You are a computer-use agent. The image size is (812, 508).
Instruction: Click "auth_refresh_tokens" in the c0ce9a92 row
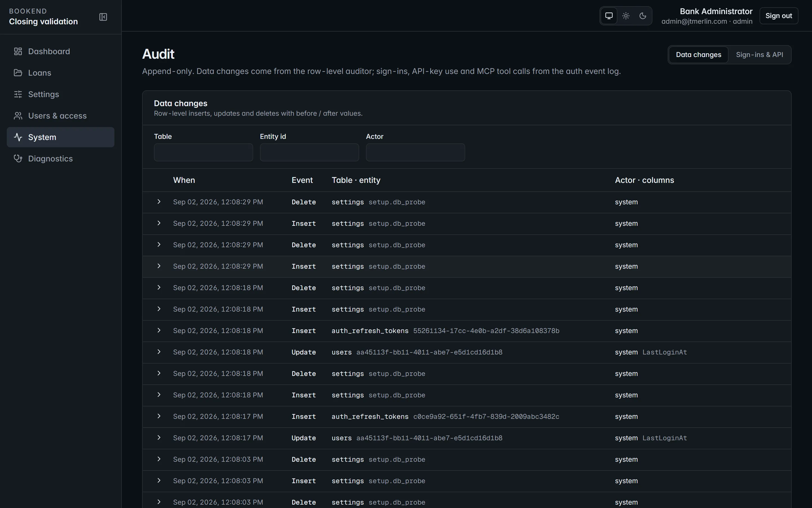point(370,417)
